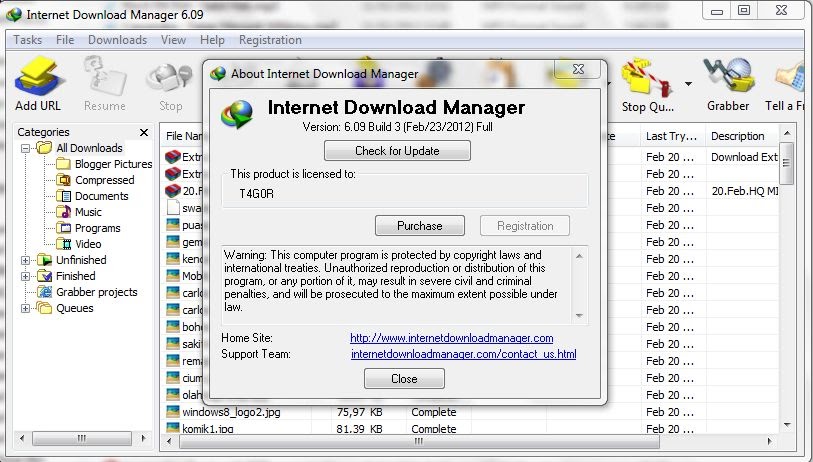
Task: Click Complete status of windows8_logo2.jpg
Action: (x=433, y=412)
